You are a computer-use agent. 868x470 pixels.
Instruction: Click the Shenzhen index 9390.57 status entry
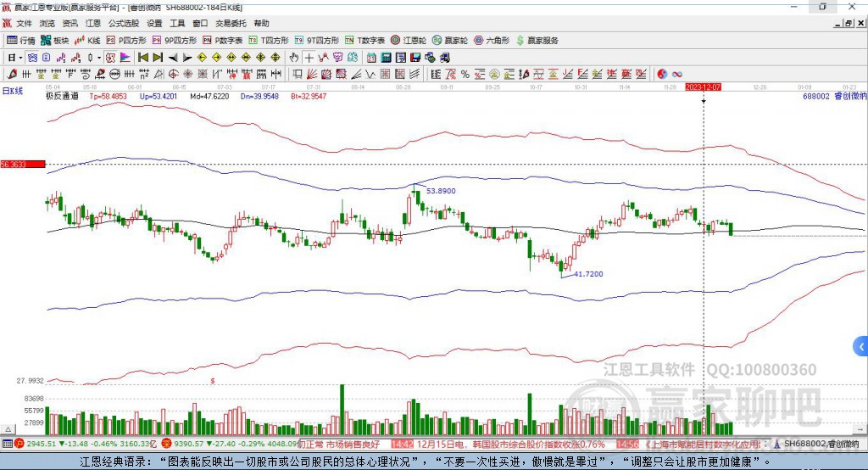pyautogui.click(x=229, y=444)
